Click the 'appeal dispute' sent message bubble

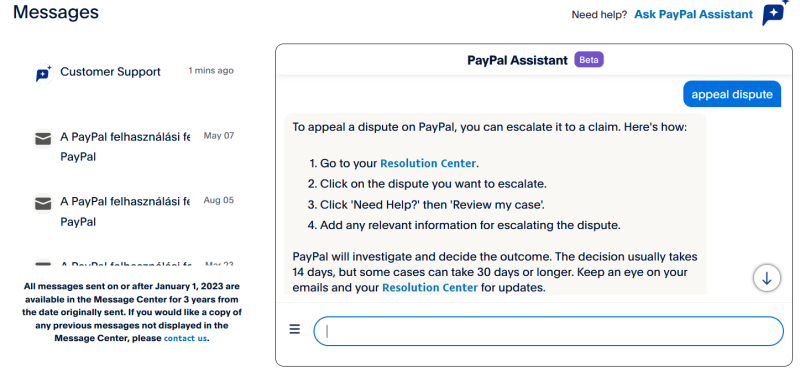732,94
